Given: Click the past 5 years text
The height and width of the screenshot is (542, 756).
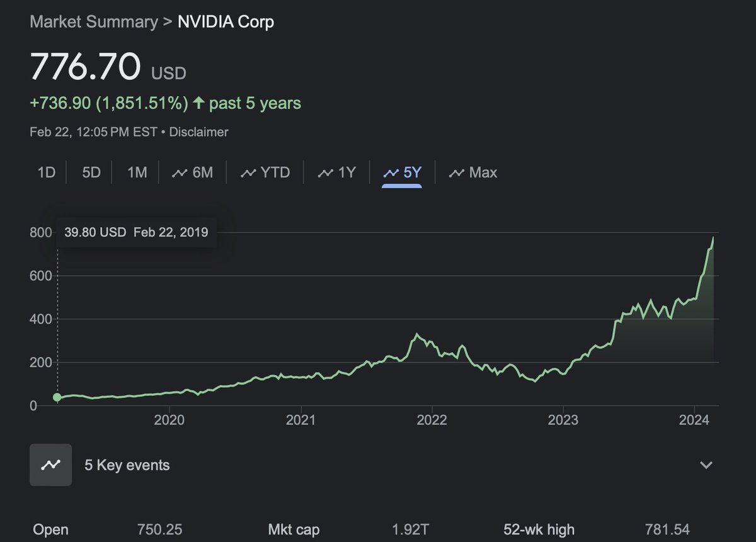Looking at the screenshot, I should (255, 103).
